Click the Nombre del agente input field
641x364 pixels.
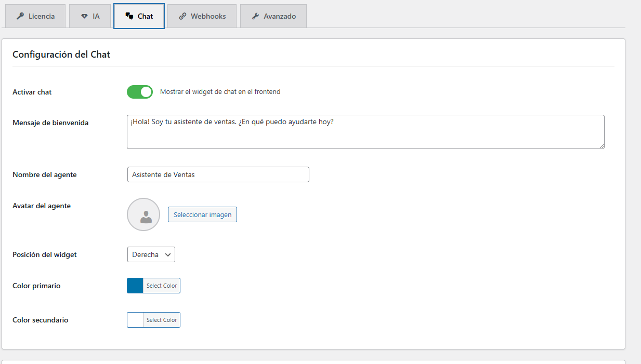[218, 174]
